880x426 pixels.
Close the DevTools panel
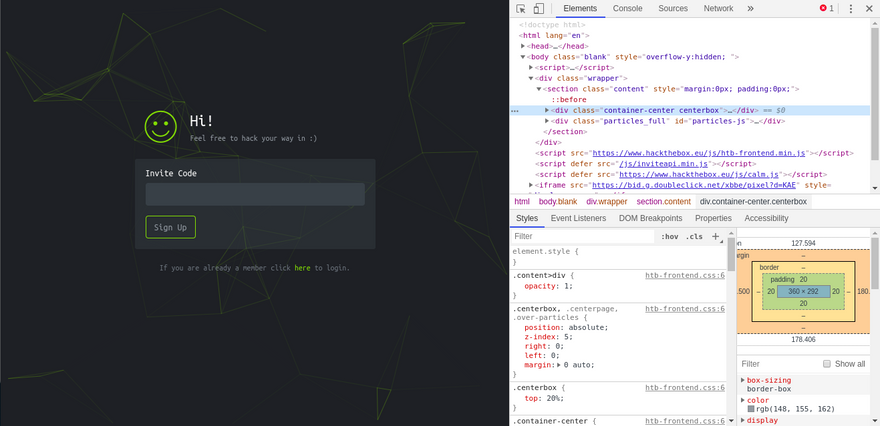pos(869,8)
